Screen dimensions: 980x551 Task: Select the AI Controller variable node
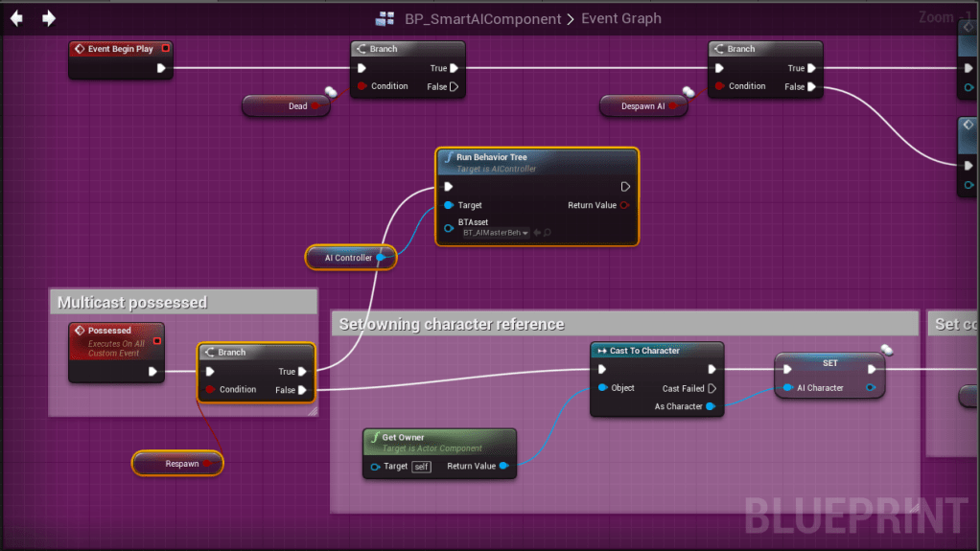tap(351, 258)
